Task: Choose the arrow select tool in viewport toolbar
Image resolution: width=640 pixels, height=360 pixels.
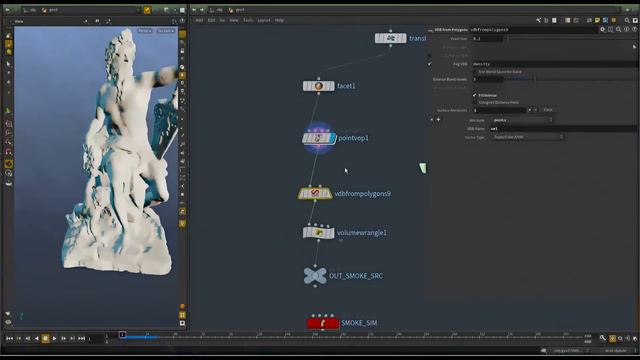Action: click(9, 64)
